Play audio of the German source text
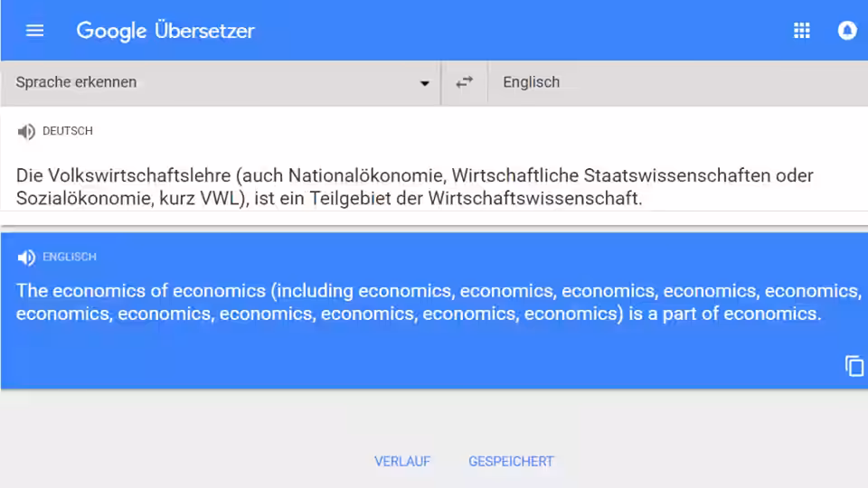 coord(26,132)
